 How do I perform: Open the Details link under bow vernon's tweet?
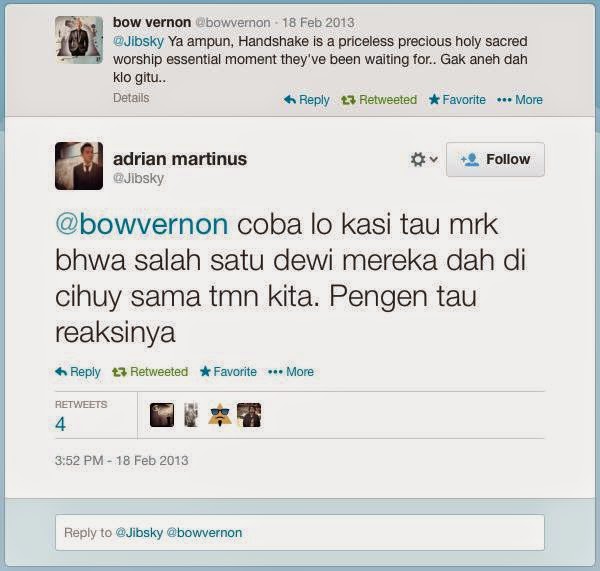point(131,98)
